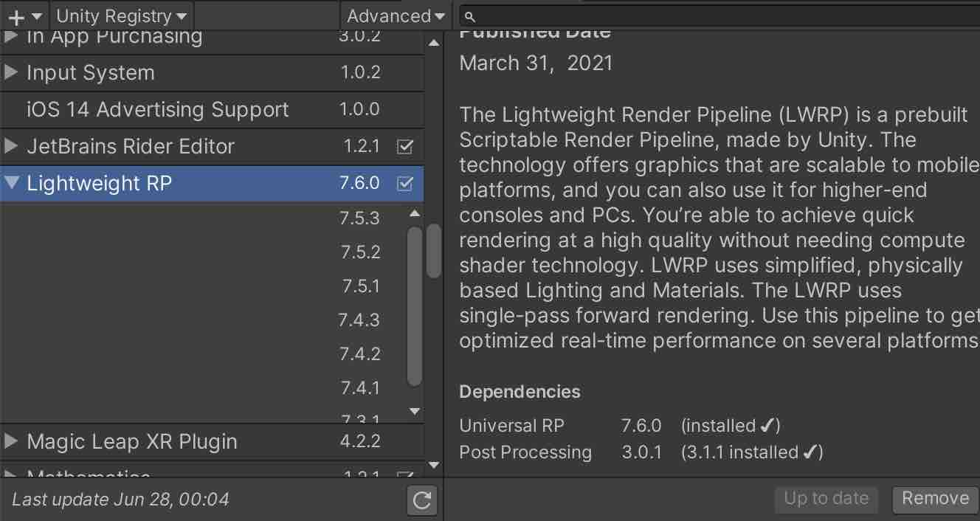980x521 pixels.
Task: Click the Post Processing dependency name
Action: [x=525, y=452]
